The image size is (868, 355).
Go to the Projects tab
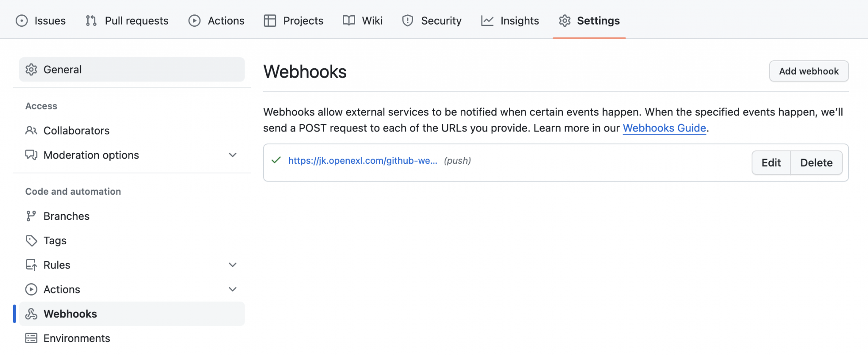tap(293, 21)
